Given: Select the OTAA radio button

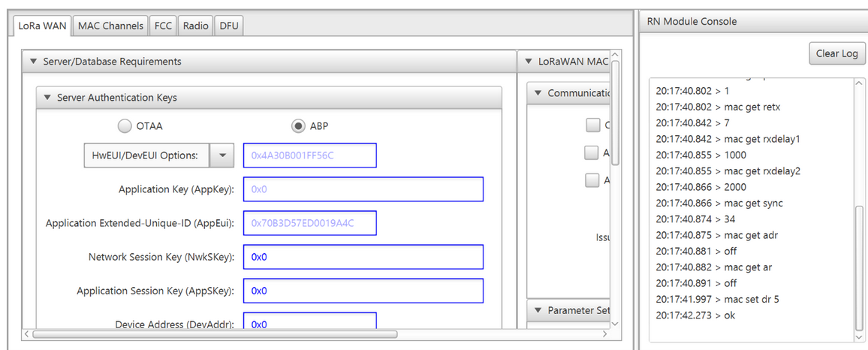Looking at the screenshot, I should 125,126.
